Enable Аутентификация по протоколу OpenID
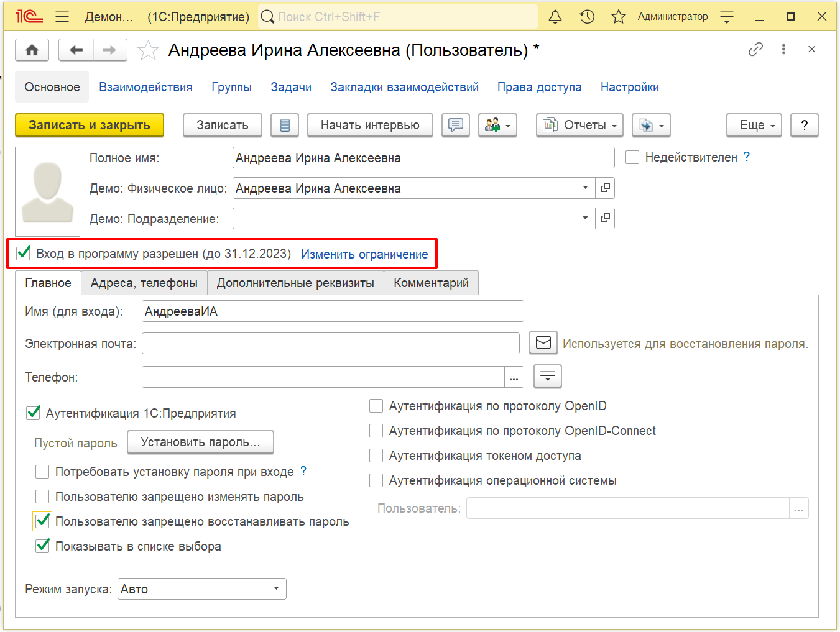 [x=376, y=406]
